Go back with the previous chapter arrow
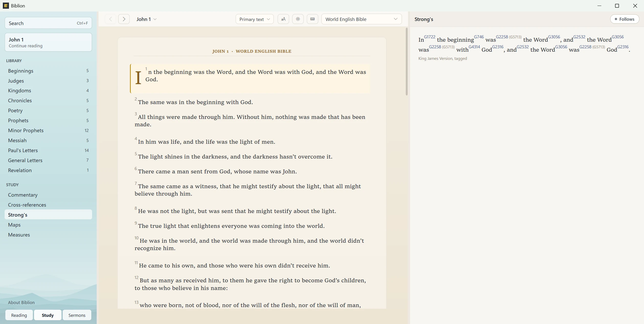Viewport: 644px width, 324px height. (110, 19)
